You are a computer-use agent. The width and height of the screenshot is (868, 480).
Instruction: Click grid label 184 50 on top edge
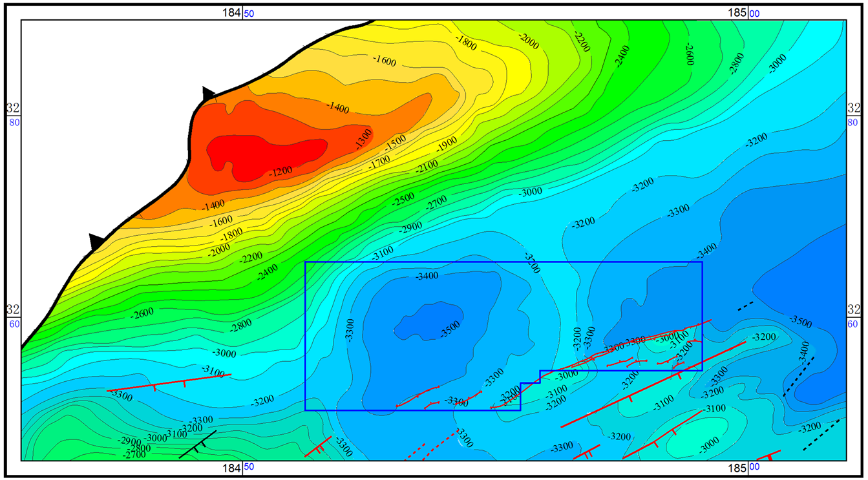[237, 12]
